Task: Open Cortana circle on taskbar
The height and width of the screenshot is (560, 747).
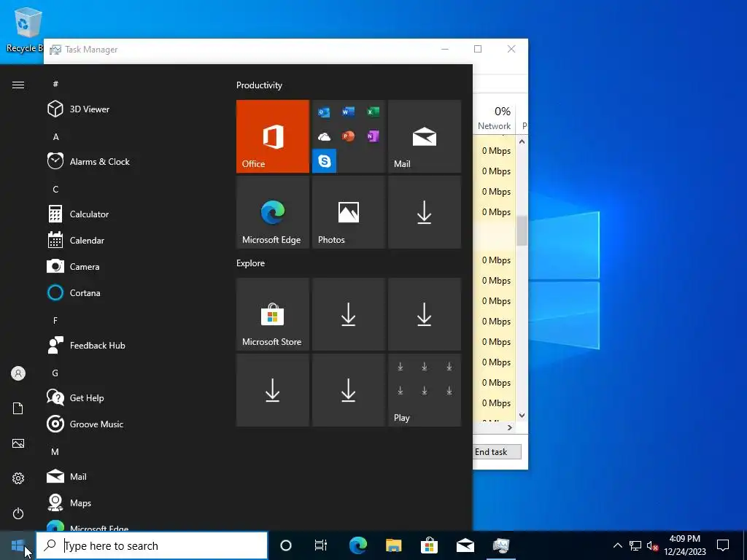Action: pos(285,545)
